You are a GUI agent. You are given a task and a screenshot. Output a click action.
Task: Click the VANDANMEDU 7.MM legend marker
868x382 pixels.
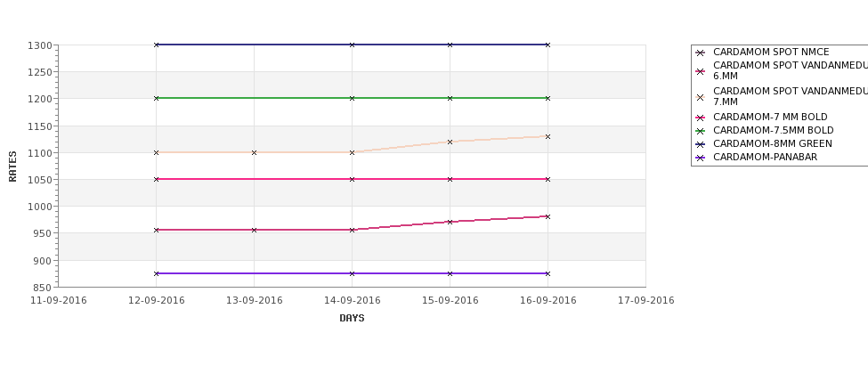[701, 97]
